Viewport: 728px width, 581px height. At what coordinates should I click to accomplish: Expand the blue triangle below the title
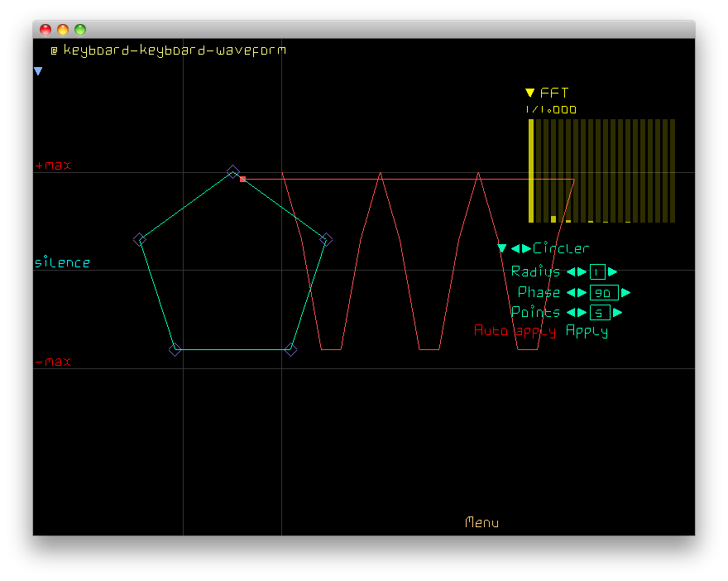pos(38,72)
